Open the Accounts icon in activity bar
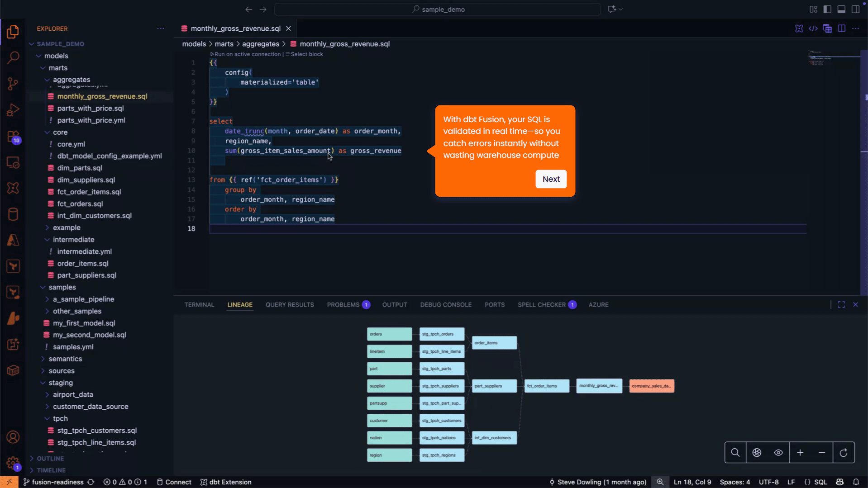This screenshot has width=868, height=488. (13, 437)
